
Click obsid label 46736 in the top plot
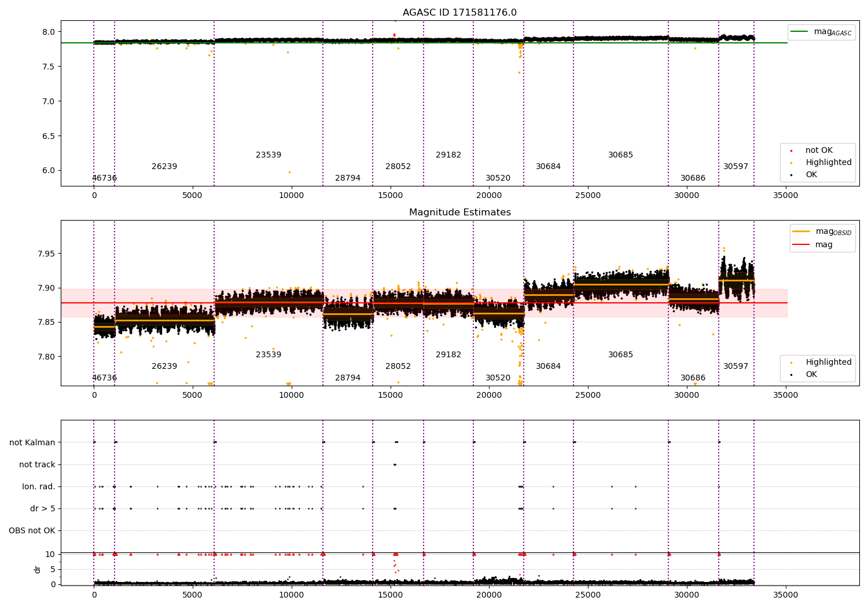pyautogui.click(x=104, y=178)
